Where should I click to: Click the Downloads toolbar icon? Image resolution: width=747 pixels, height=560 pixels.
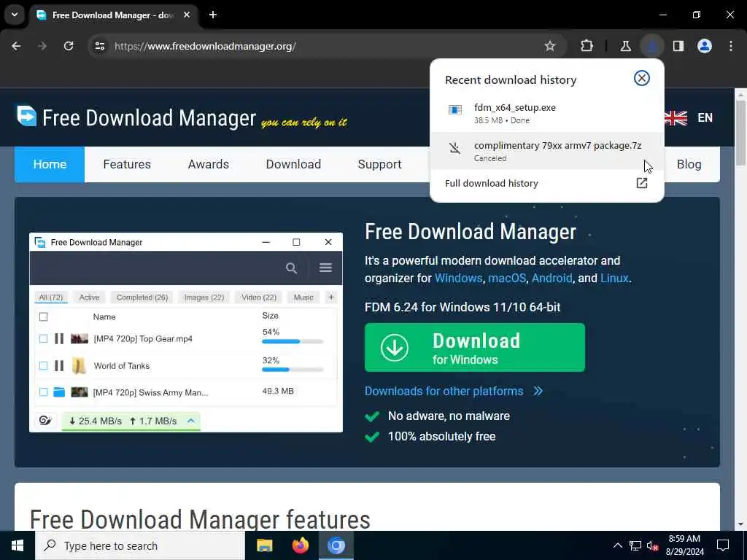pos(651,46)
